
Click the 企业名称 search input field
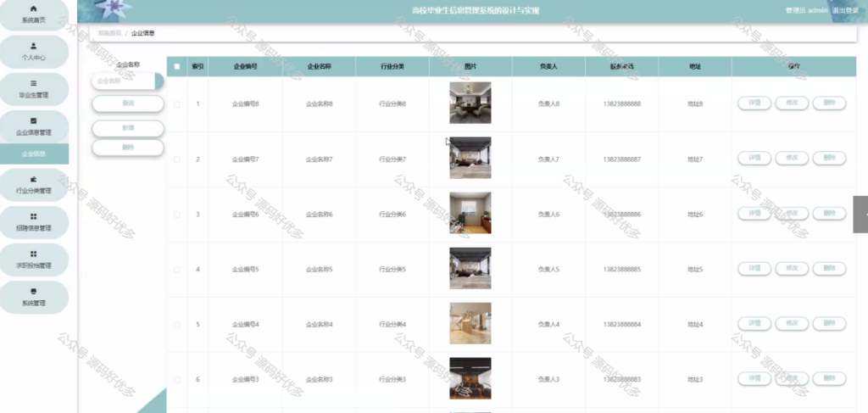coord(124,81)
